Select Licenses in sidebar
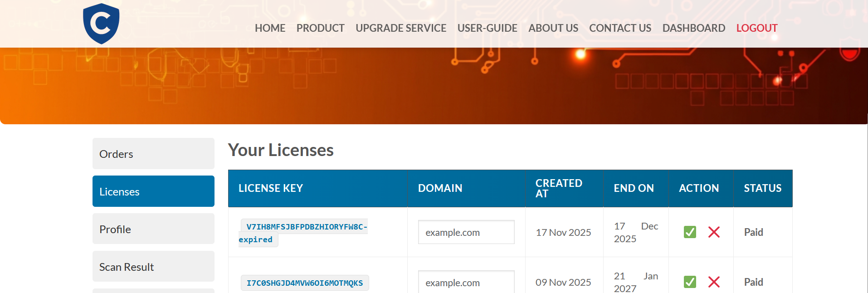Screen dimensions: 868x293 tap(153, 191)
